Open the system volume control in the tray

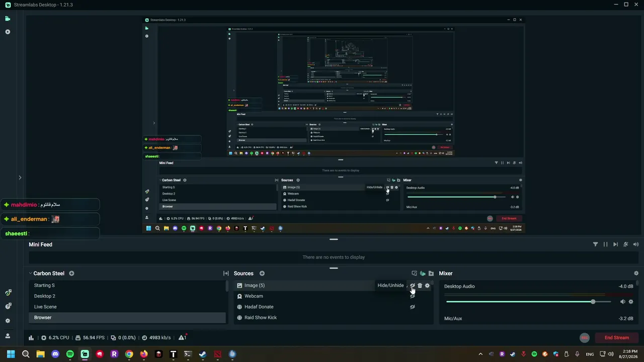pyautogui.click(x=611, y=354)
